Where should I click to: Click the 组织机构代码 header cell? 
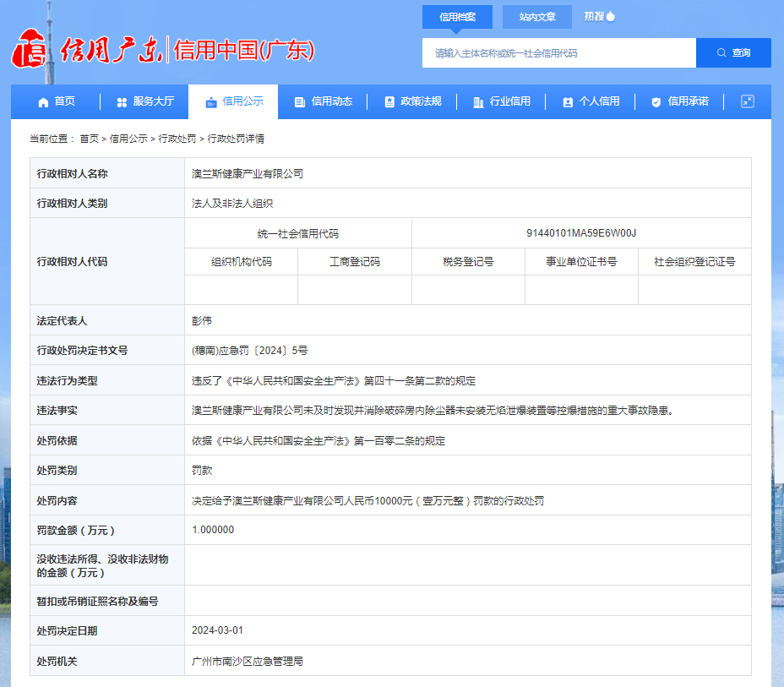pos(242,261)
